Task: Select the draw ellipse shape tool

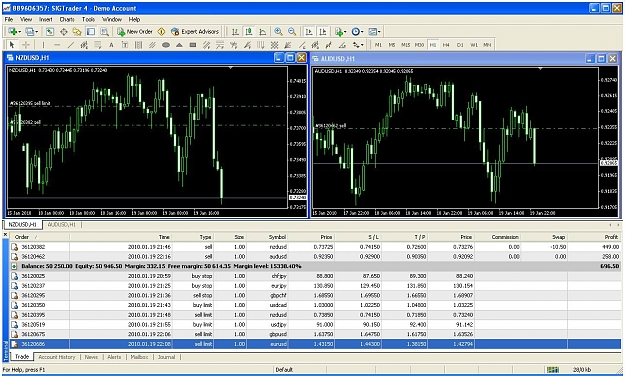Action: 166,45
